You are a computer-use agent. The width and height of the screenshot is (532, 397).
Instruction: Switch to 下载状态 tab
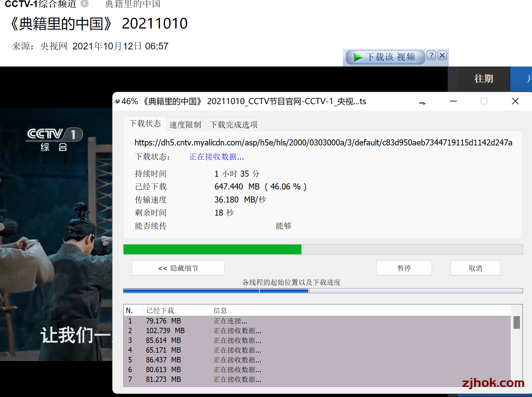(x=145, y=124)
